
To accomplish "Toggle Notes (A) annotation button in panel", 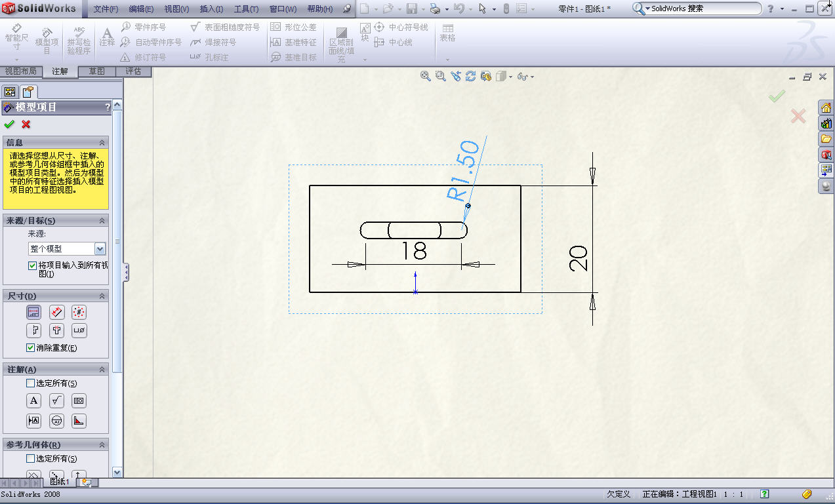I will coord(34,401).
